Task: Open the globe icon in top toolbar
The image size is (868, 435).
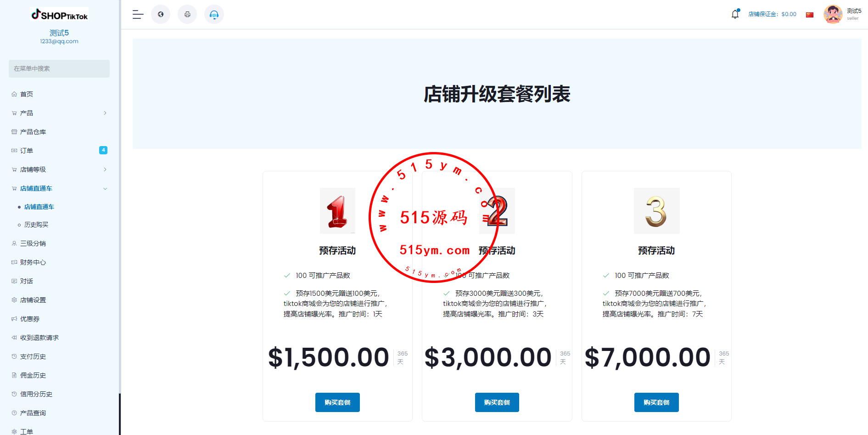Action: (x=161, y=14)
